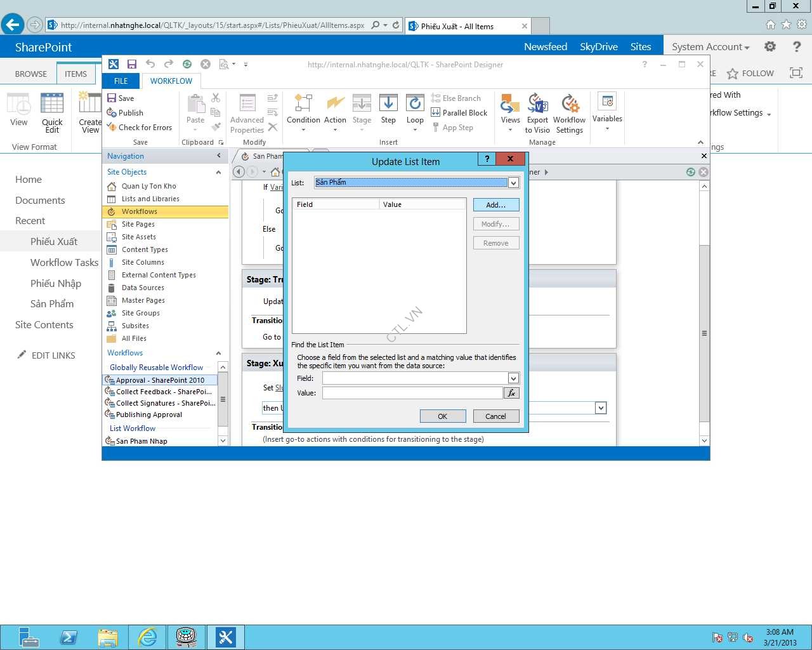The width and height of the screenshot is (812, 650).
Task: Open the Loop dropdown in the ribbon
Action: 415,112
